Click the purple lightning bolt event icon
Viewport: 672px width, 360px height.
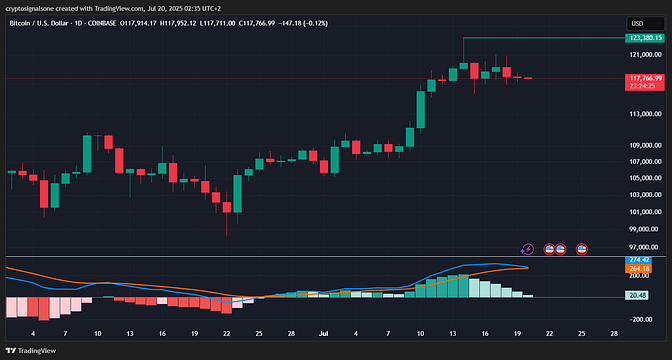[527, 249]
